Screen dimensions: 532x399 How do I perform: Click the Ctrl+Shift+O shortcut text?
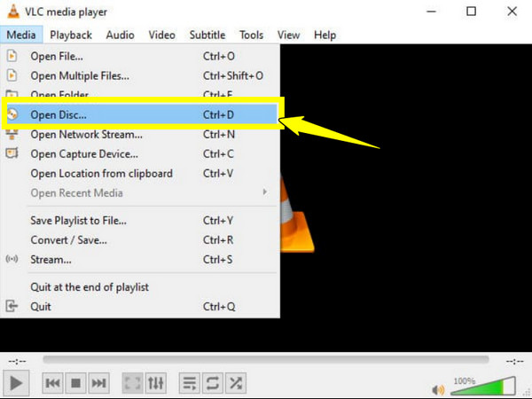click(232, 75)
